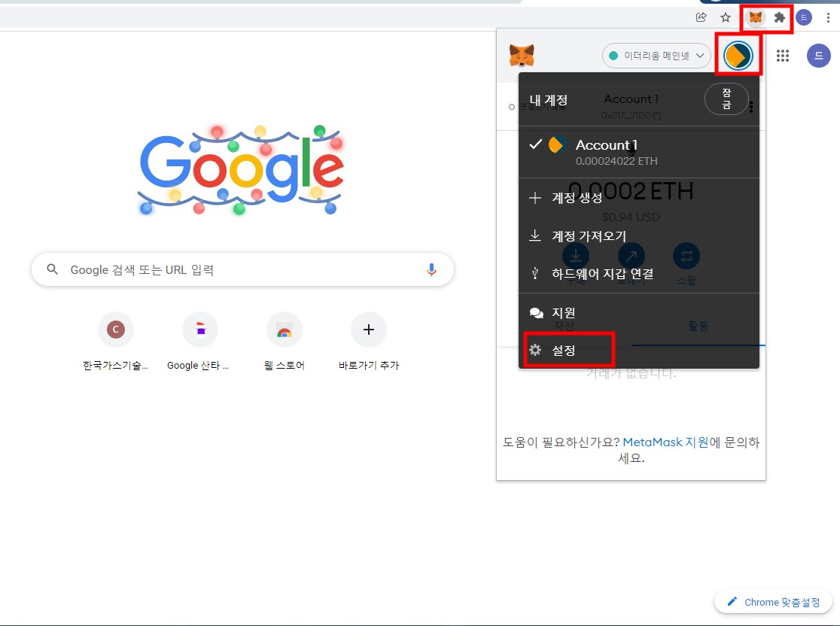Open the Google apps grid
840x626 pixels.
click(783, 56)
